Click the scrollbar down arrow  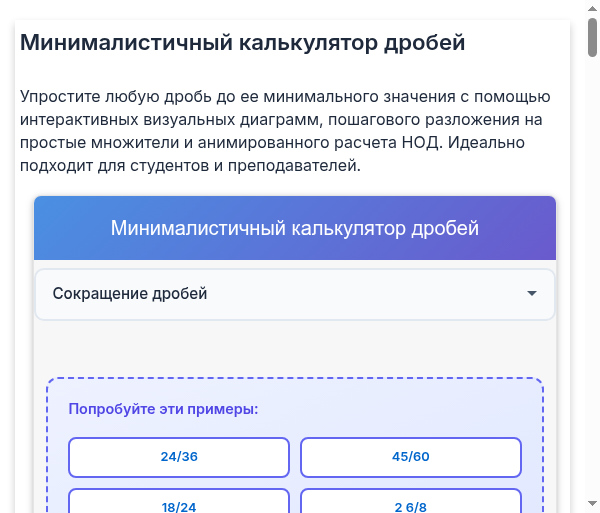click(592, 503)
